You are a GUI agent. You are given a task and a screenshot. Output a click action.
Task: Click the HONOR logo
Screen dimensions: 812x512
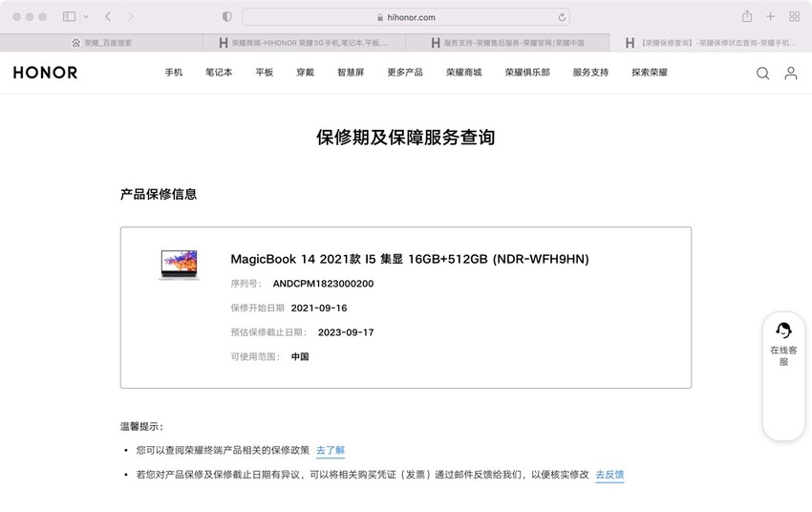coord(46,73)
